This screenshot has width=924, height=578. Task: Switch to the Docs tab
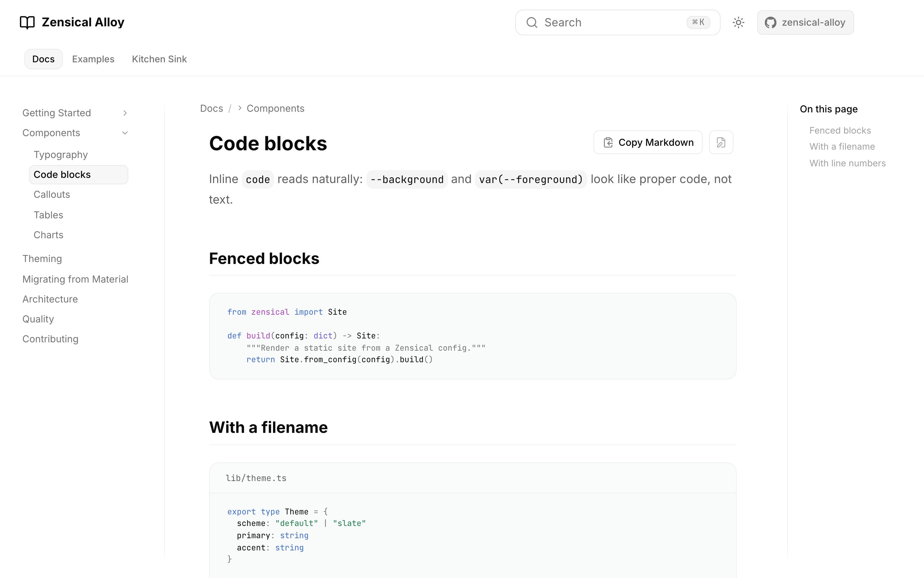[44, 59]
